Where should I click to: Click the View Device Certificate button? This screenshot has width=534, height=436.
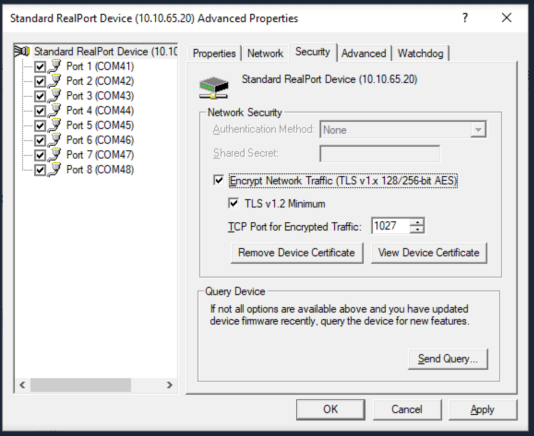pyautogui.click(x=429, y=253)
